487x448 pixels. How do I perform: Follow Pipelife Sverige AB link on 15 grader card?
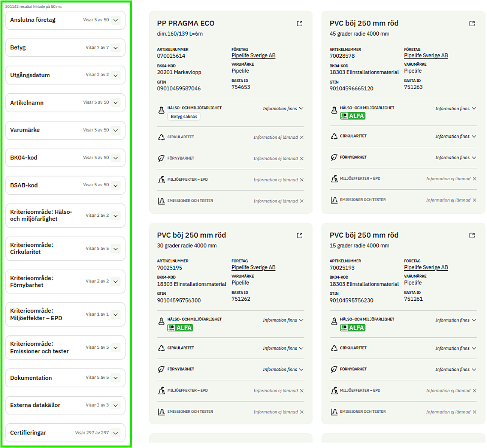[426, 267]
